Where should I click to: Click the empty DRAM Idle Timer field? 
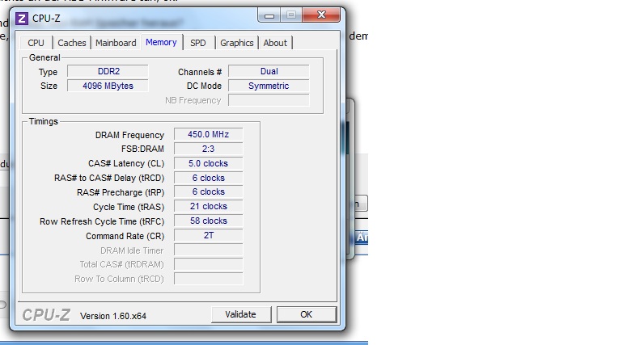208,250
